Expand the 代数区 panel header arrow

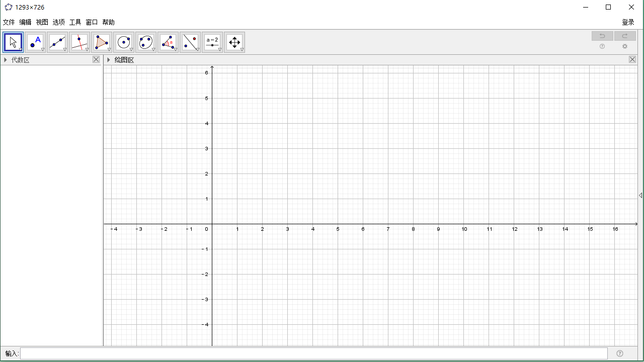pos(6,60)
